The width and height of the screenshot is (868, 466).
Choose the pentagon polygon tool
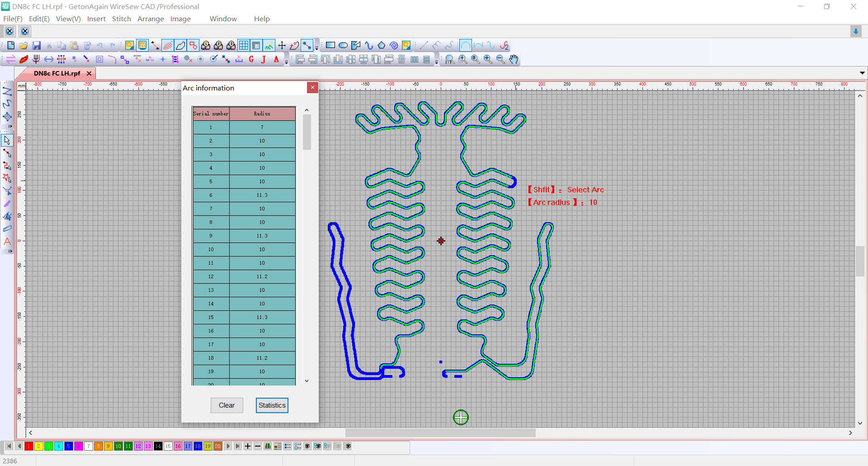click(381, 46)
